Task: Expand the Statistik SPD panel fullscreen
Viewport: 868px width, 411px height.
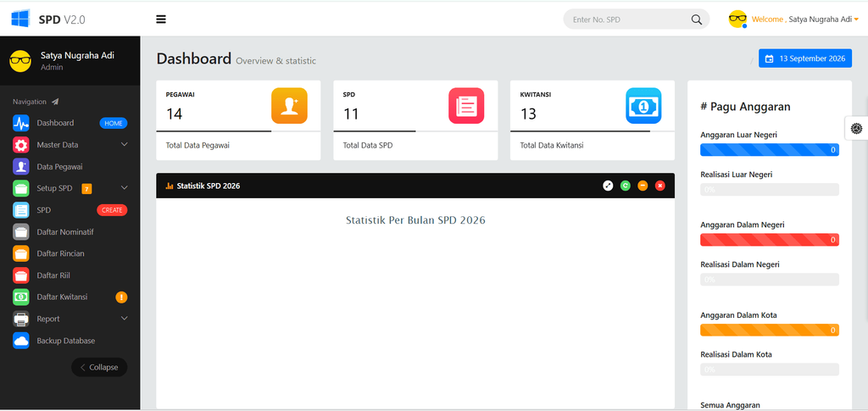Action: (608, 186)
